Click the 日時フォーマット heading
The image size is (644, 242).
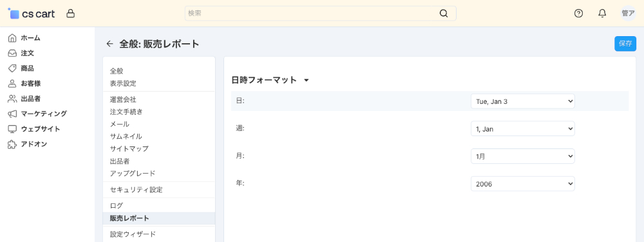(264, 80)
